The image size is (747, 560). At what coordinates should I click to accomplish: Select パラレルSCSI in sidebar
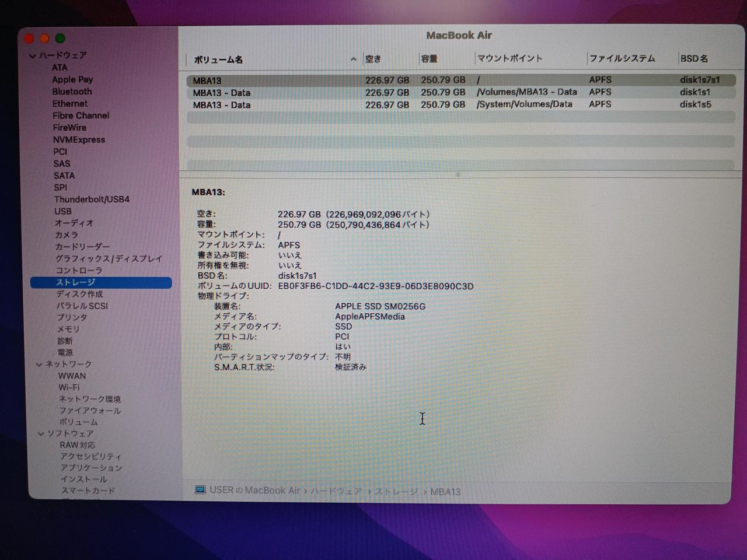(x=82, y=306)
